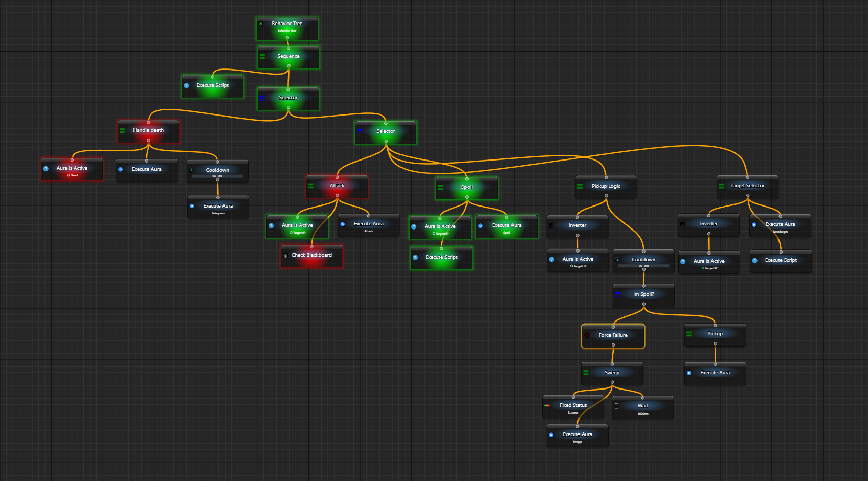Click the green sequence icon on Sweep node
This screenshot has height=481, width=868.
pos(586,373)
